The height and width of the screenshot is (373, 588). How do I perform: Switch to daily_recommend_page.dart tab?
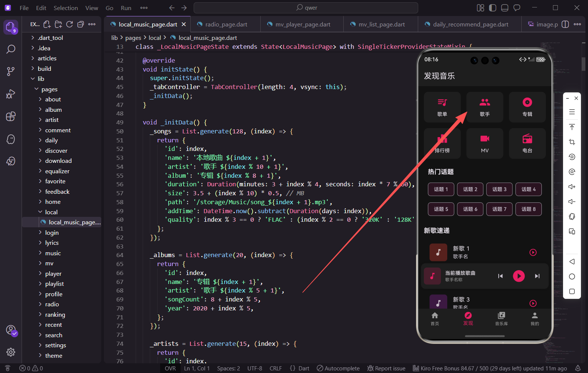[x=470, y=24]
